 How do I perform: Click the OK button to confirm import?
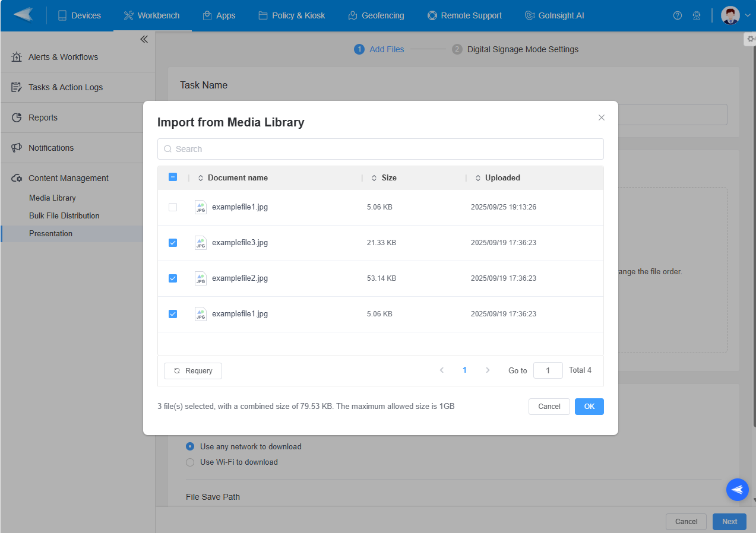(x=589, y=407)
